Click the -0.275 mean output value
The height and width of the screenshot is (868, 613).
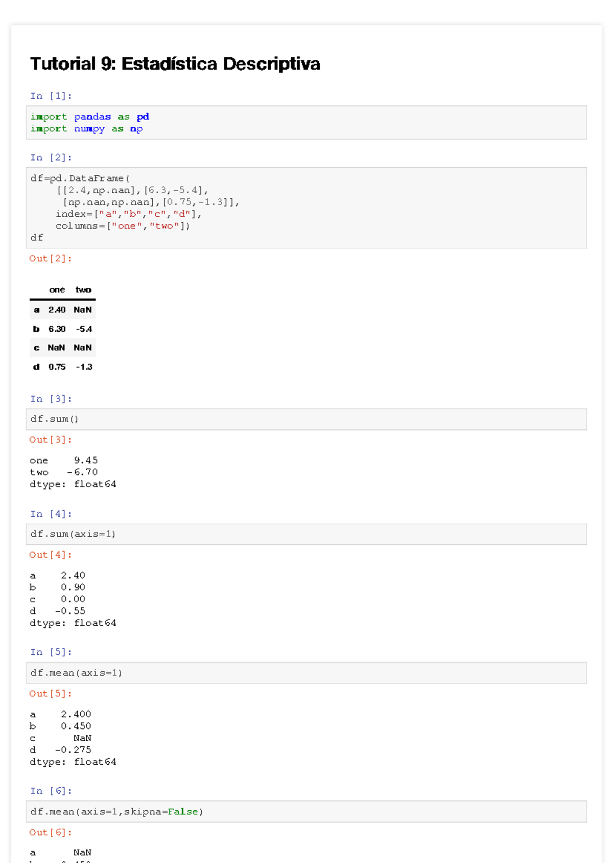tap(73, 750)
